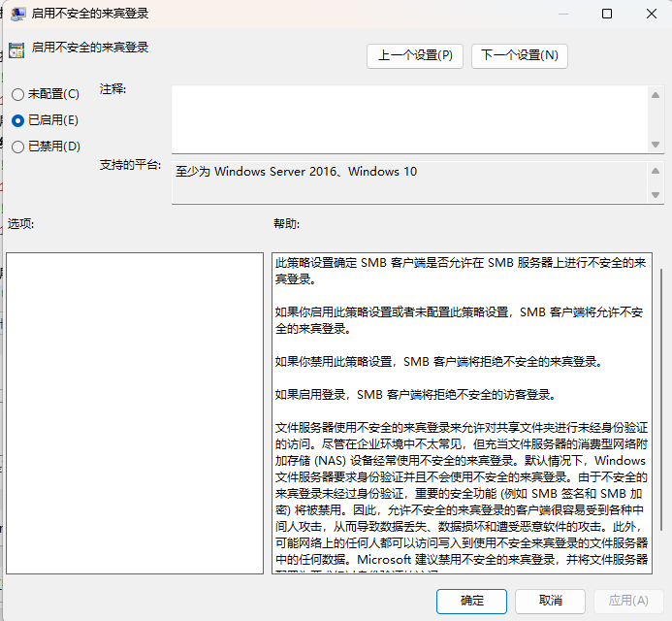Go to 下一个设置(N)
672x621 pixels.
(520, 55)
